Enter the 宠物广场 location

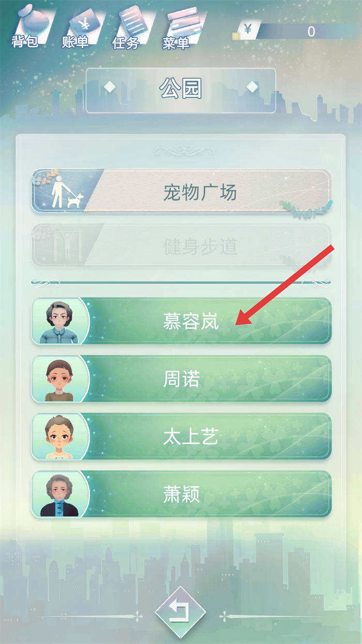[181, 192]
